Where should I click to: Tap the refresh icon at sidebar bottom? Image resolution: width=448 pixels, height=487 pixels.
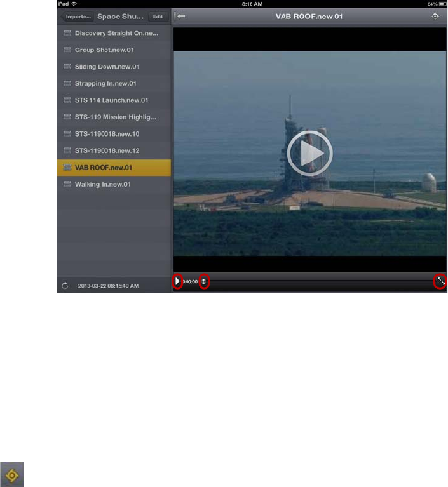(x=65, y=286)
